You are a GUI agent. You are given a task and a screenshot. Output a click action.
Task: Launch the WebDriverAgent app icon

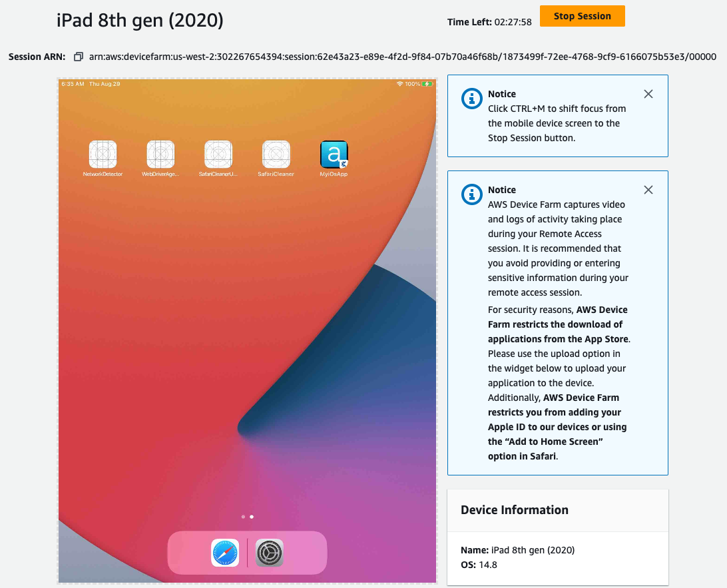click(160, 154)
